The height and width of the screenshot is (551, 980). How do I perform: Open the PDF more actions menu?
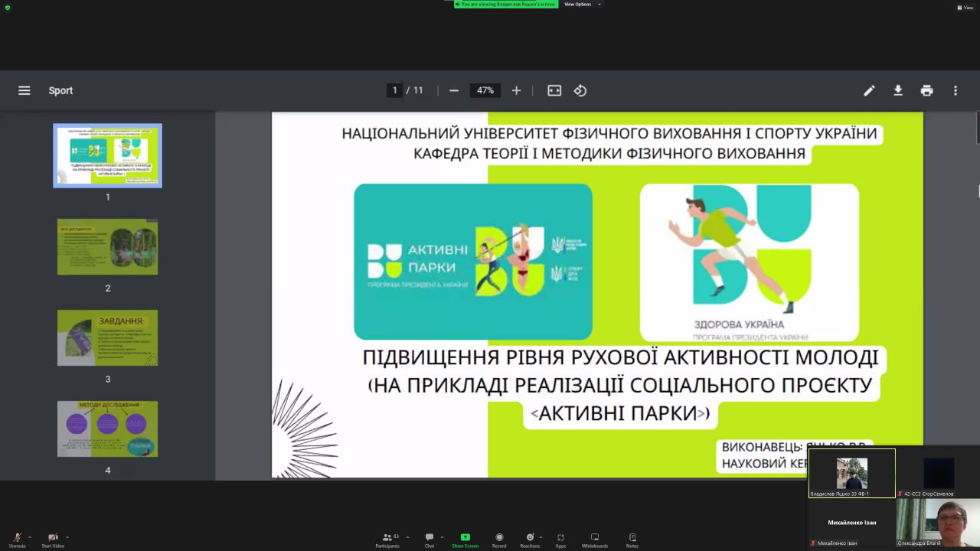pyautogui.click(x=955, y=90)
